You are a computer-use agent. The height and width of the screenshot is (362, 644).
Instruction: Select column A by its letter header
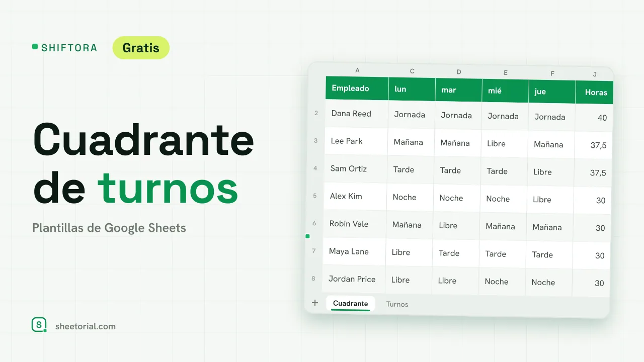[x=357, y=70]
